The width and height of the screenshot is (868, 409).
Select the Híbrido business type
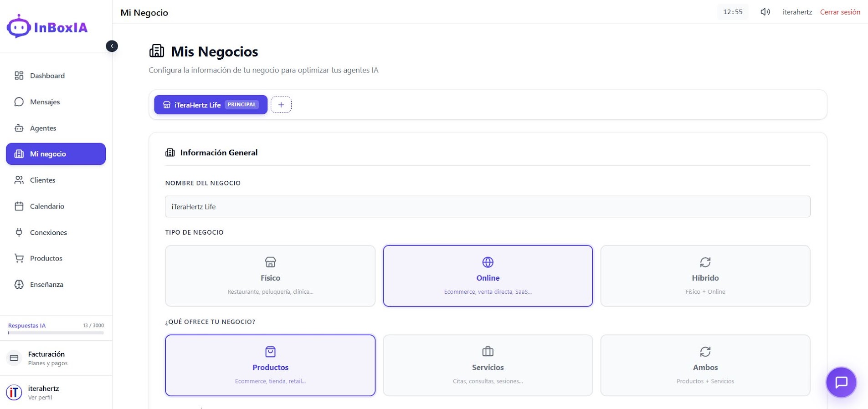click(x=705, y=276)
